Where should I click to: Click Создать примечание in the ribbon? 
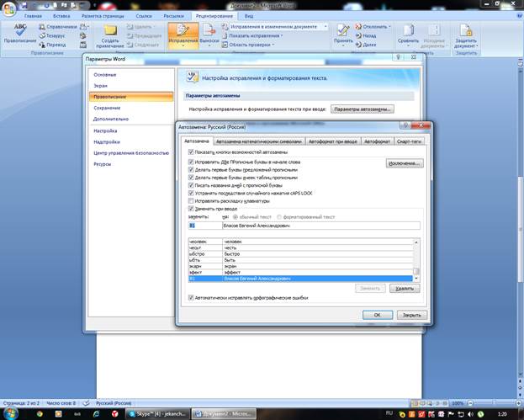click(110, 36)
